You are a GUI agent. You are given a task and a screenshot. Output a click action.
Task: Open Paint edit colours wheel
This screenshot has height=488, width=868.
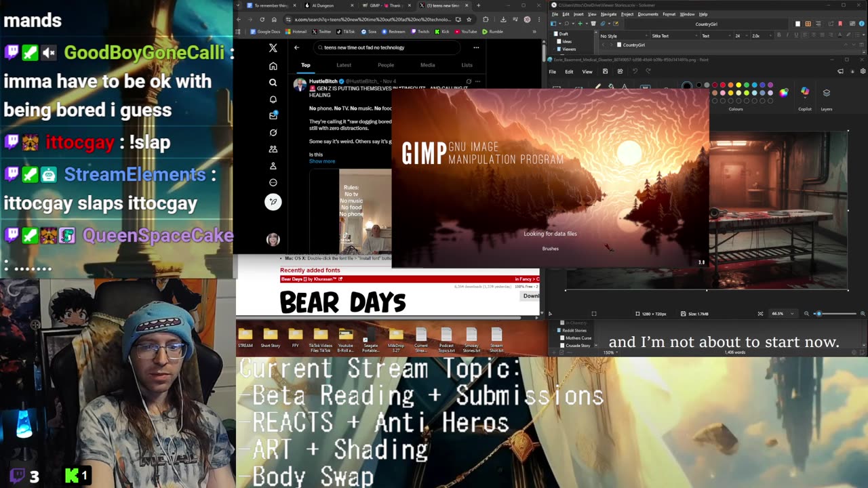click(783, 93)
